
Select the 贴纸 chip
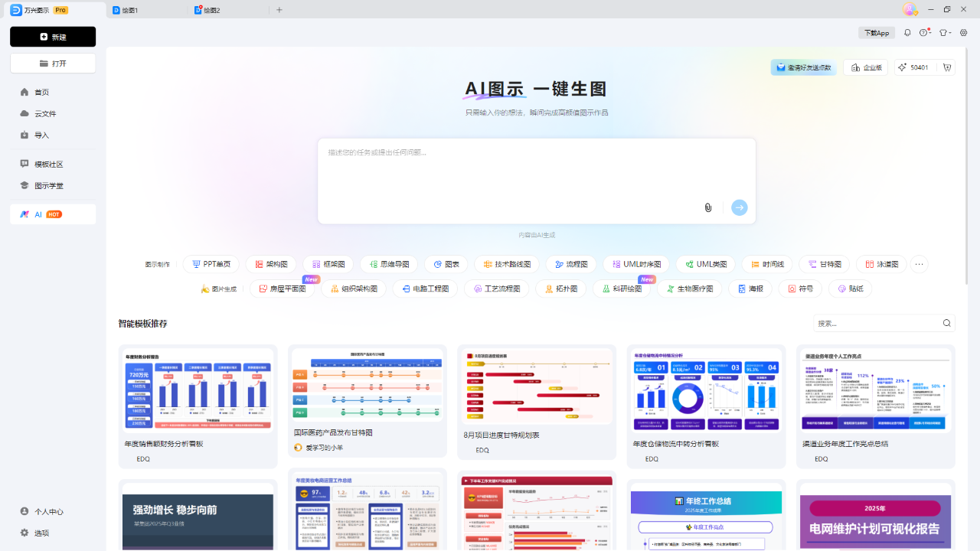tap(850, 289)
